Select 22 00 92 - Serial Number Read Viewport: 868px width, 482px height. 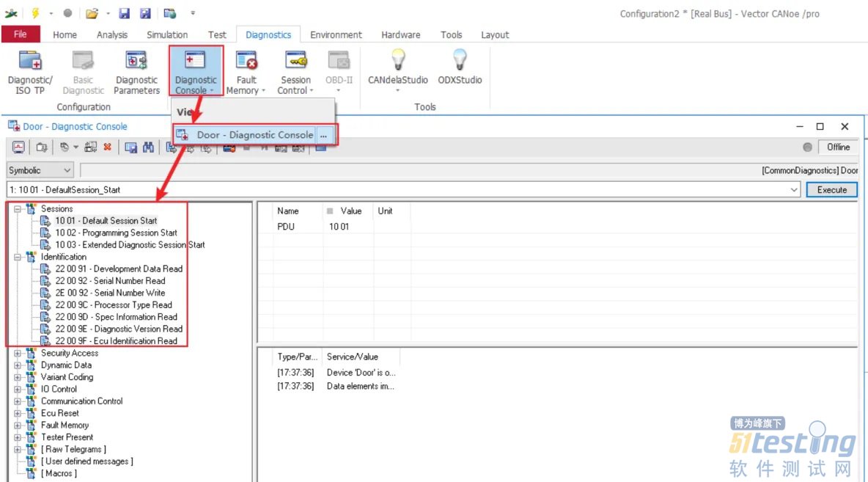point(110,281)
